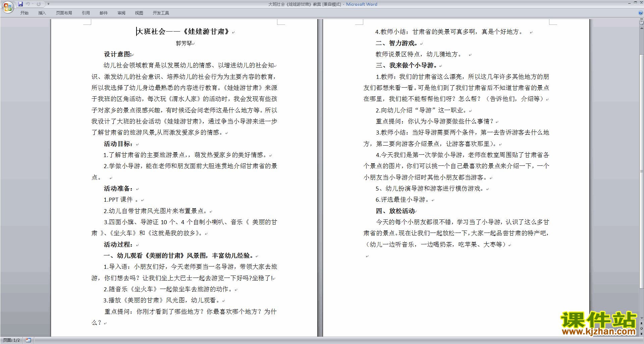Expand the Undo history dropdown arrow

33,4
